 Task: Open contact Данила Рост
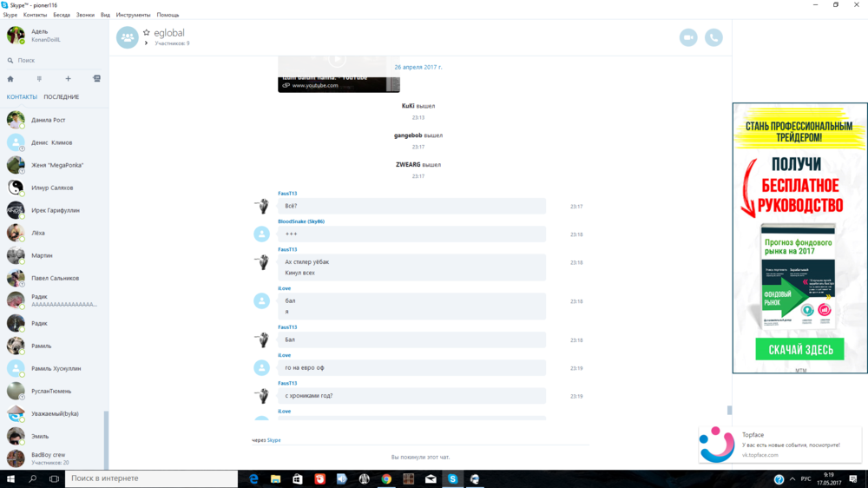coord(48,120)
